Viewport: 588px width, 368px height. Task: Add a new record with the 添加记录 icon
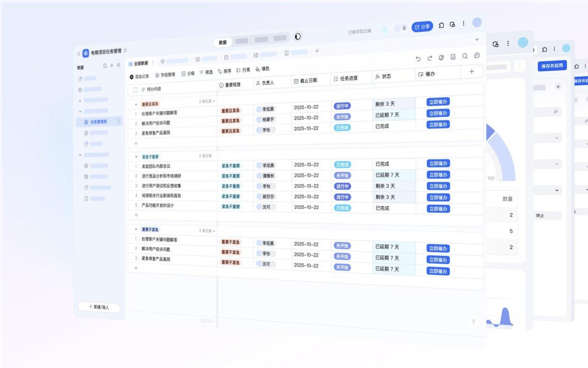140,75
